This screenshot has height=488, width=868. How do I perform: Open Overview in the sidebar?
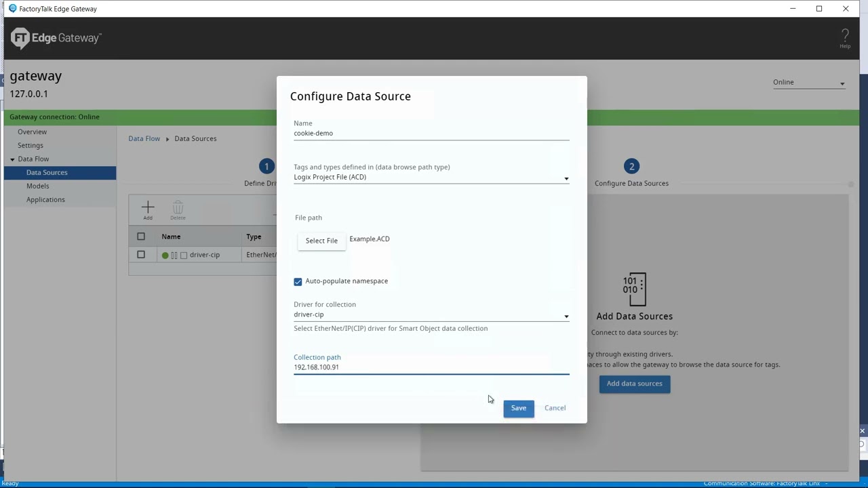(x=33, y=131)
